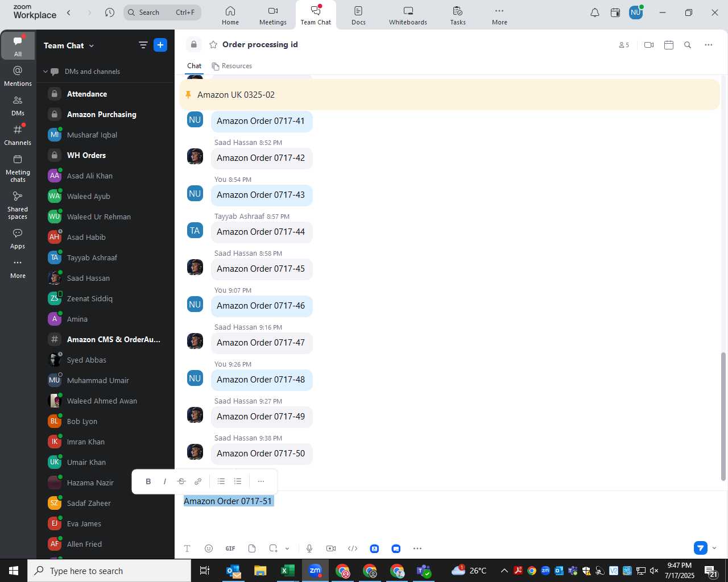Open NU profile avatar menu
The height and width of the screenshot is (582, 728).
coord(636,13)
